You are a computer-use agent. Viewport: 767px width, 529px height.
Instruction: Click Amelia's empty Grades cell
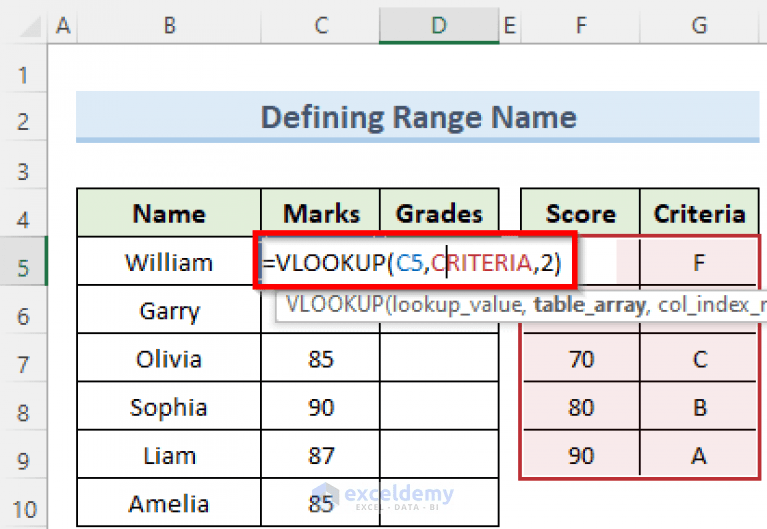[439, 503]
